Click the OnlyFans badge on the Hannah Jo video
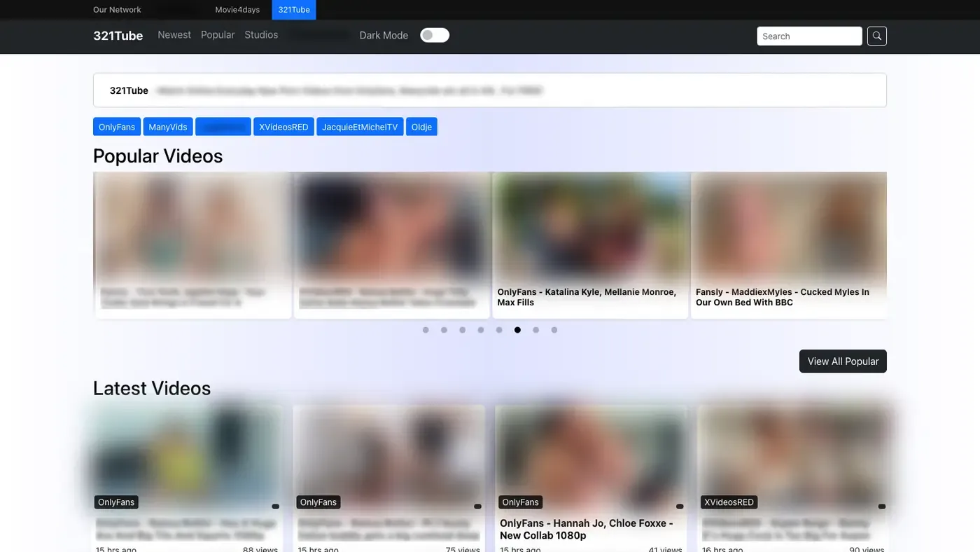The height and width of the screenshot is (552, 980). [520, 502]
